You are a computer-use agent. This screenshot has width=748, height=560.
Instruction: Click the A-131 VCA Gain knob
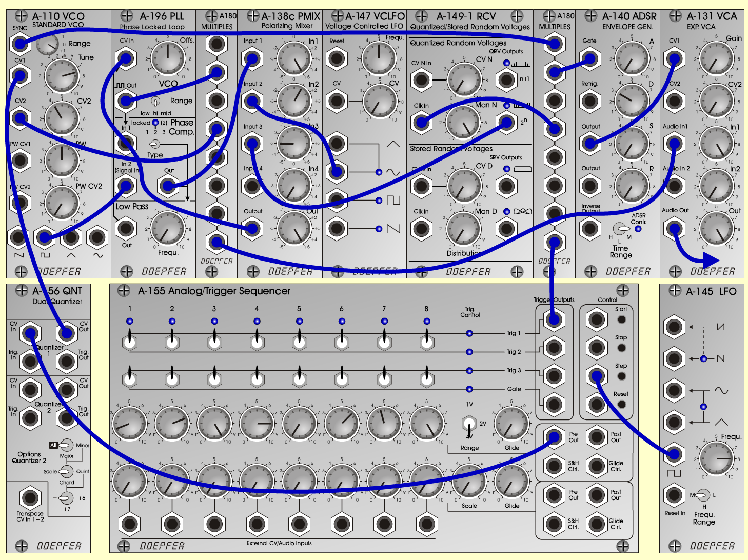tap(716, 58)
